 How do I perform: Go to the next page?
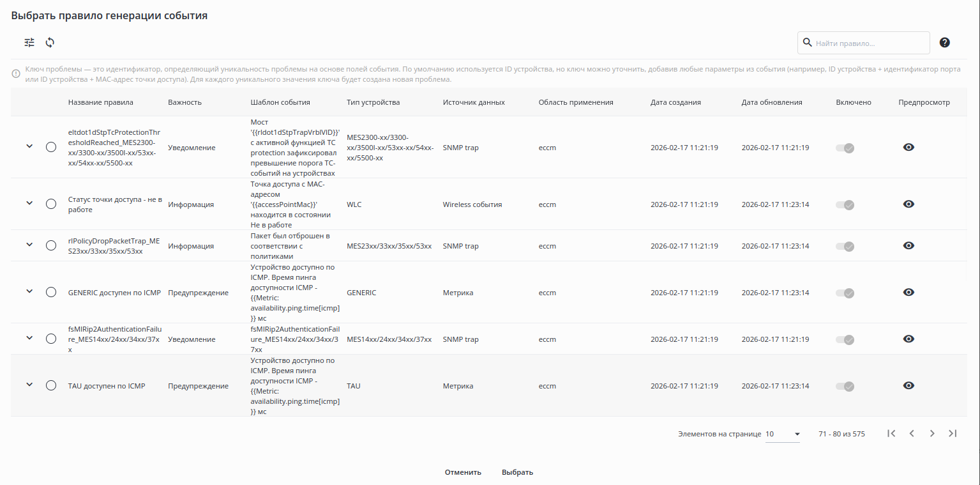click(x=932, y=433)
